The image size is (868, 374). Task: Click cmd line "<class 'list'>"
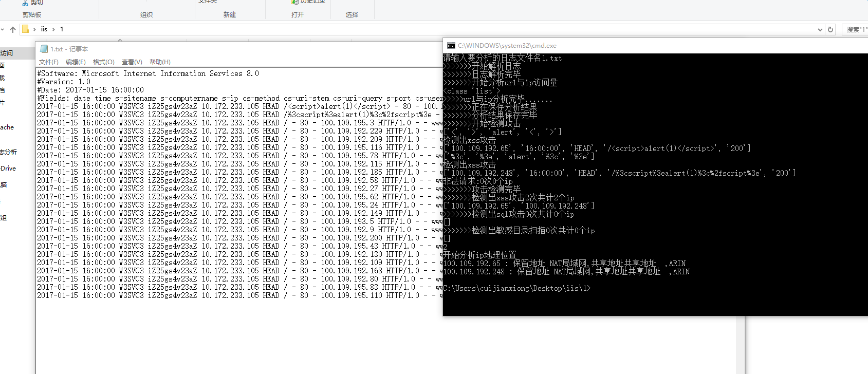tap(472, 91)
